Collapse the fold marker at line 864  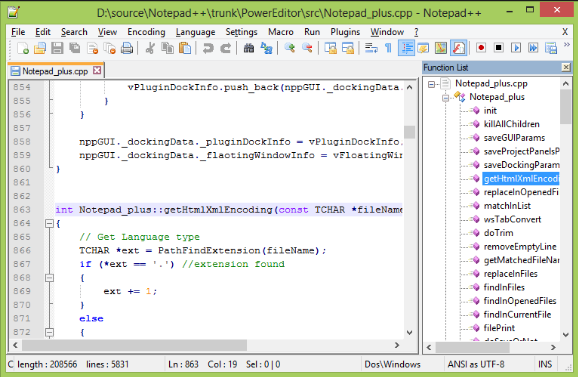(49, 223)
